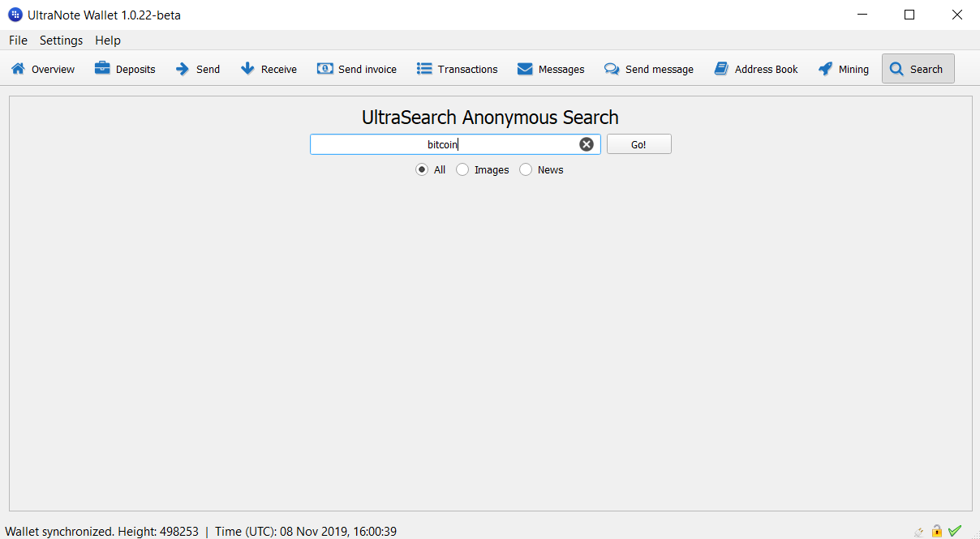Click the Time (UTC) status text

click(x=306, y=532)
